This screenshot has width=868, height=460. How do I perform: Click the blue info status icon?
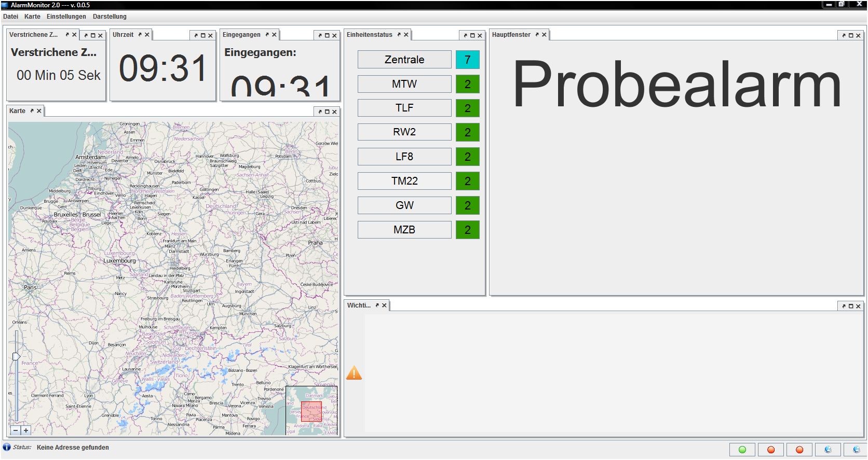[7, 447]
